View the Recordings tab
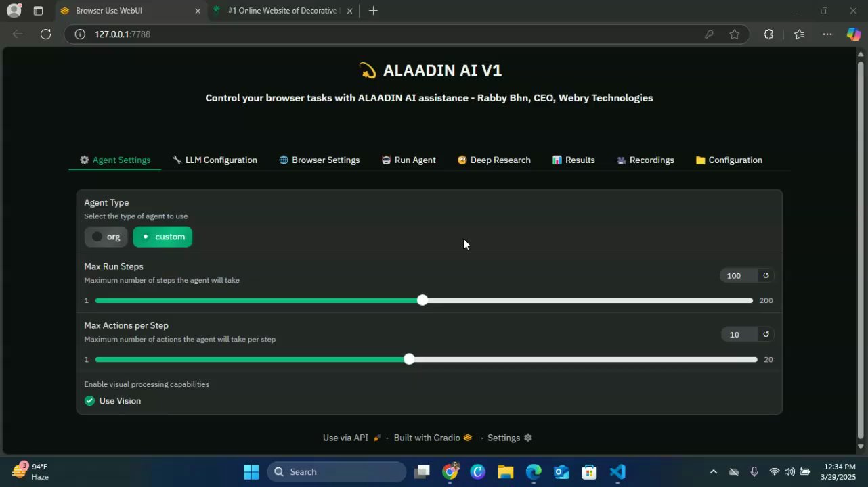Viewport: 868px width, 487px height. coord(645,160)
